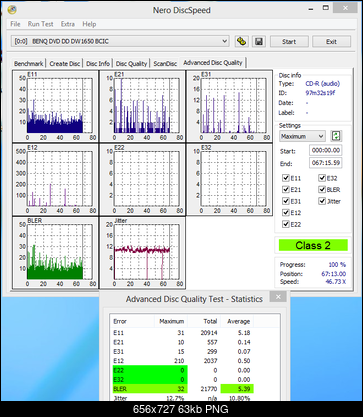
Task: Open the Help menu
Action: [x=89, y=24]
